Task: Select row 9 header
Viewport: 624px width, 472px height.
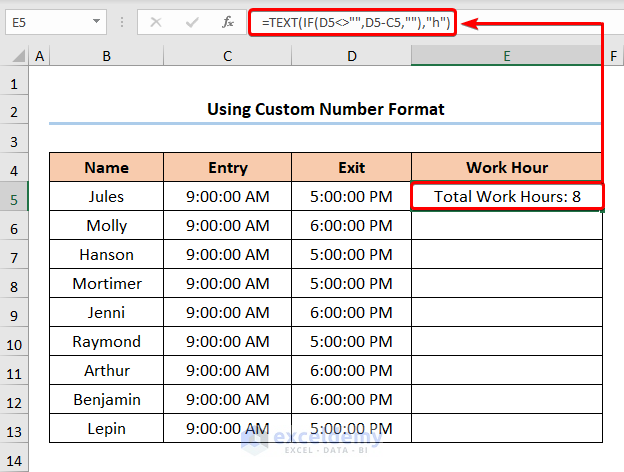Action: coord(15,312)
